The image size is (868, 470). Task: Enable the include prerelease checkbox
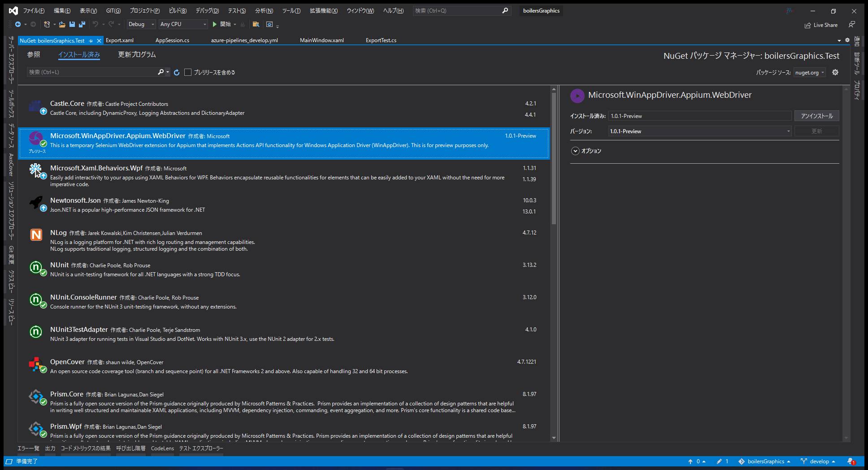click(x=188, y=72)
